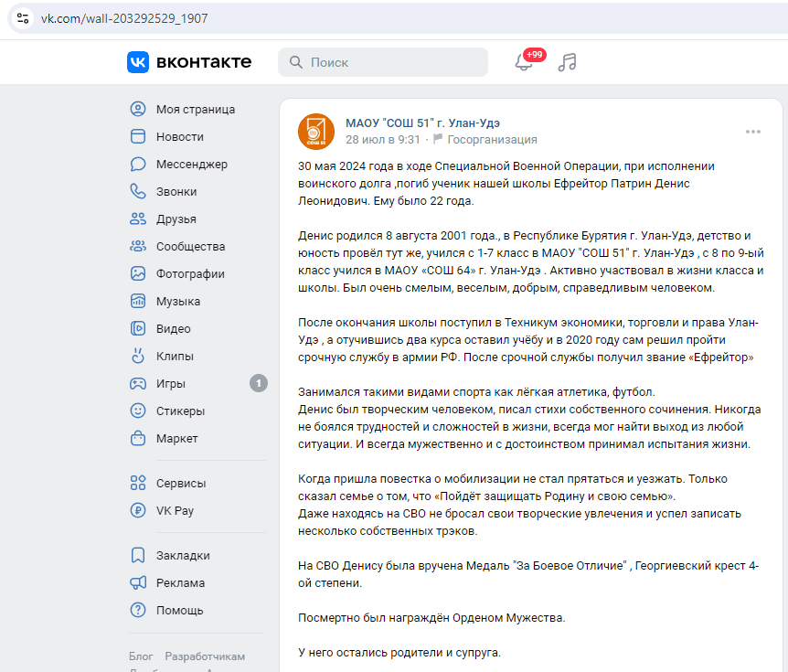
Task: Open the Разработчикам footer link
Action: [x=205, y=656]
